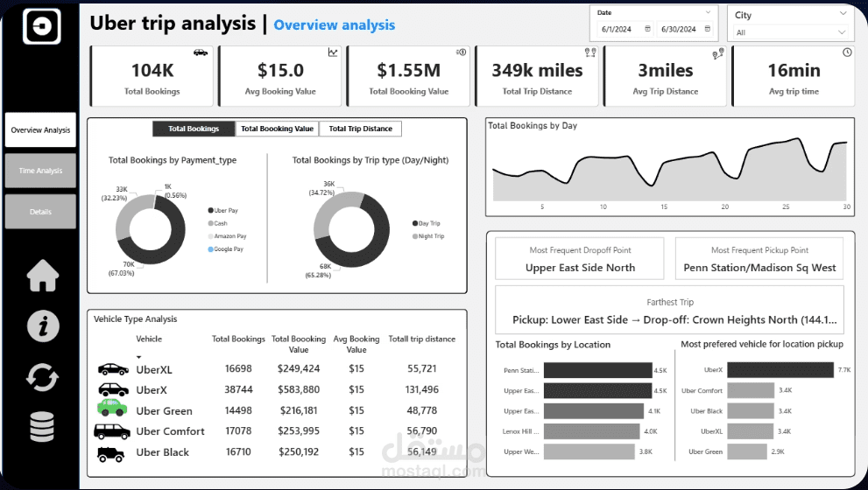Click the UberX car icon
This screenshot has width=868, height=490.
coord(113,389)
